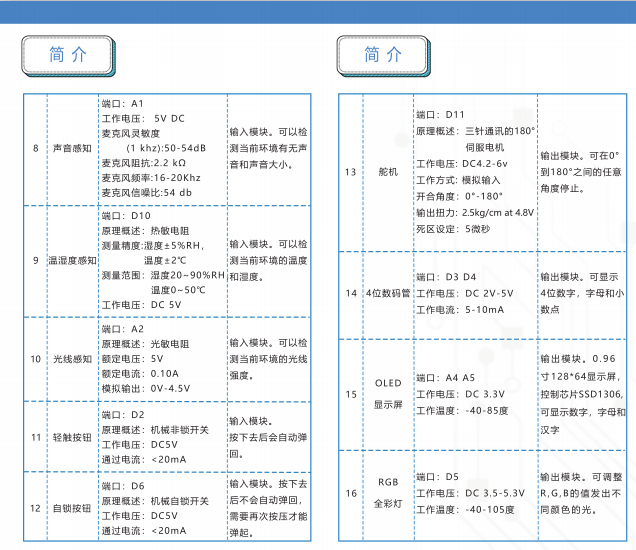Click the text 端口: D5
The image size is (636, 550).
[x=438, y=477]
